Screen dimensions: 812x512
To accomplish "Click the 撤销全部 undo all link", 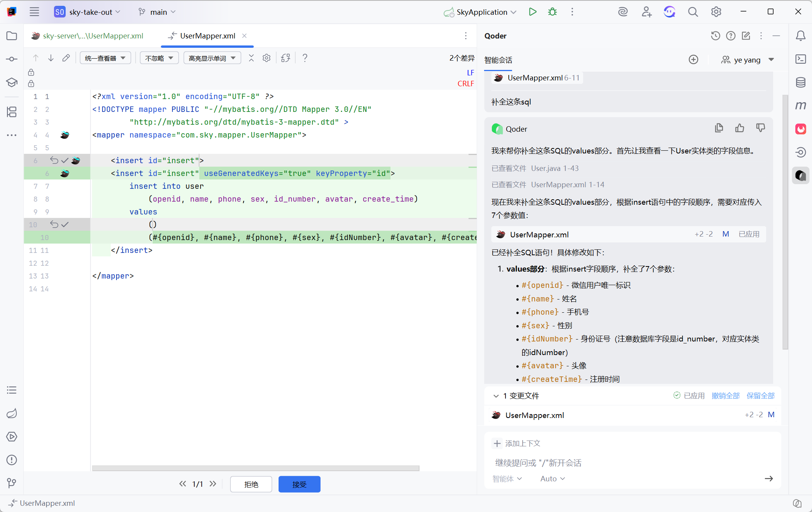I will pos(725,396).
